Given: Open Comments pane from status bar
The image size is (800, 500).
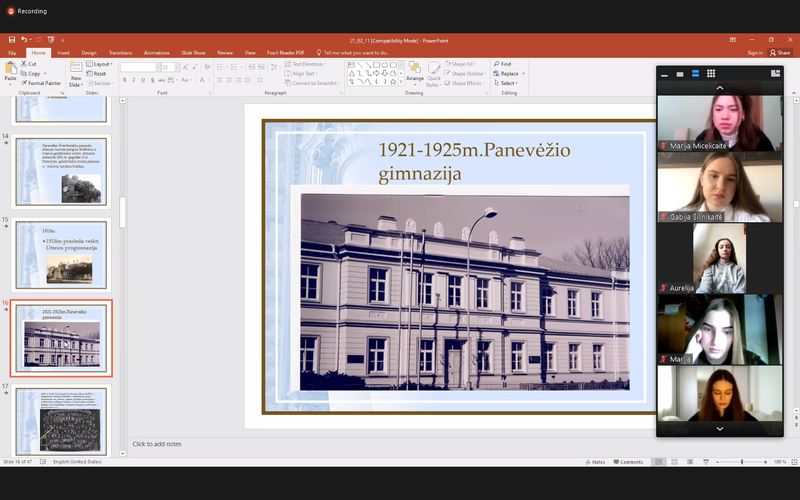Looking at the screenshot, I should 628,462.
